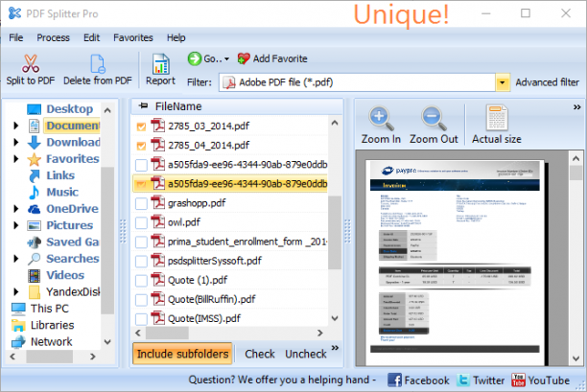Click the Add Favorite heart icon
The height and width of the screenshot is (392, 587).
[x=244, y=58]
